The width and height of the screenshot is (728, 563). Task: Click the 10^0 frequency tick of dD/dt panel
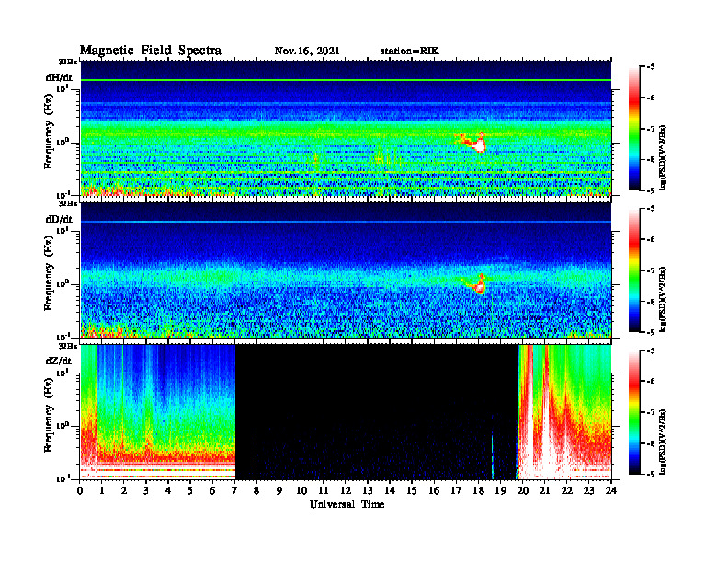click(63, 283)
